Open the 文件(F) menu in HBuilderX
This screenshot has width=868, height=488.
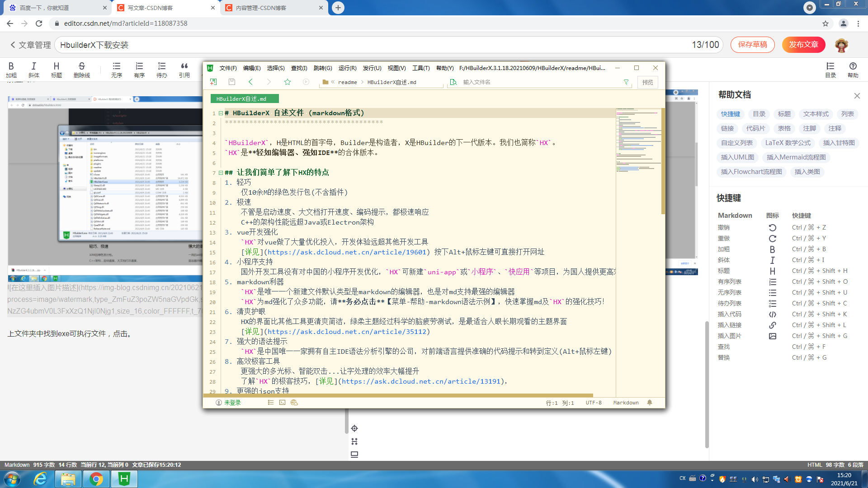[228, 68]
